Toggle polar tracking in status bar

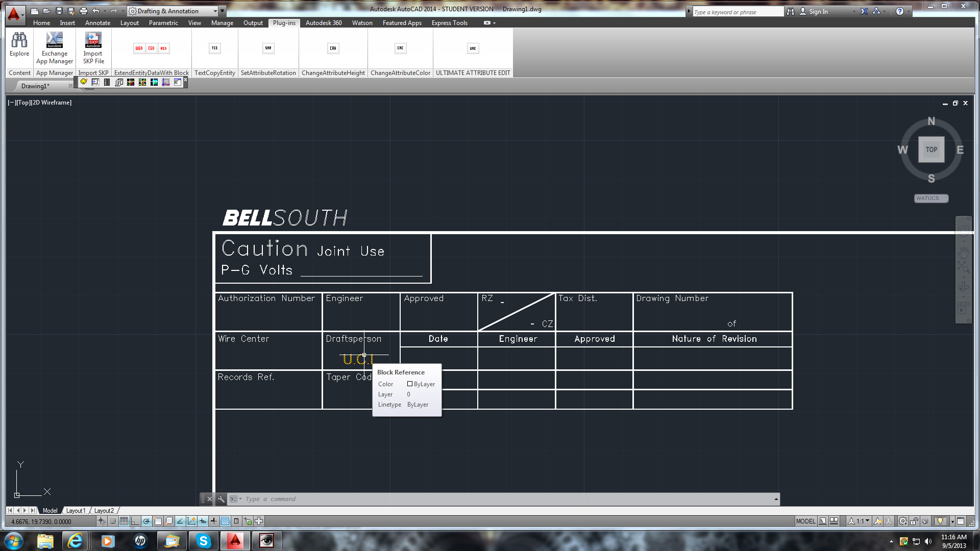point(146,521)
